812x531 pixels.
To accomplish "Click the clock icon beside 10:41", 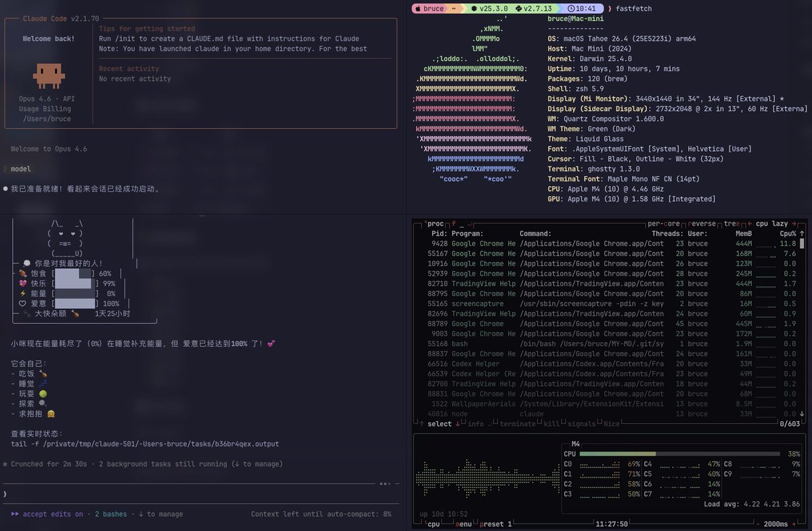I will point(571,8).
